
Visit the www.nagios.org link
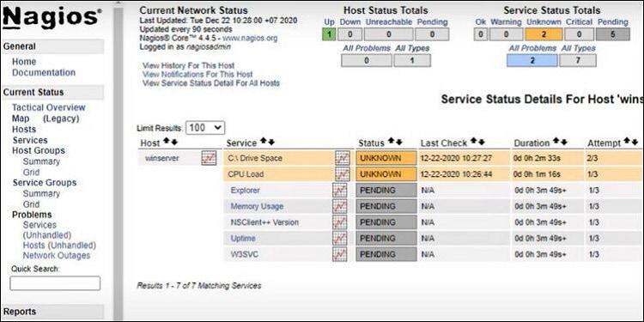click(x=250, y=38)
